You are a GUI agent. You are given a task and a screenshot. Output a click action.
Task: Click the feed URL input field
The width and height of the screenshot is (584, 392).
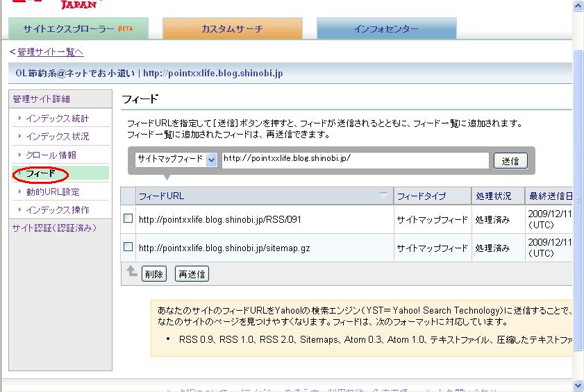(356, 160)
